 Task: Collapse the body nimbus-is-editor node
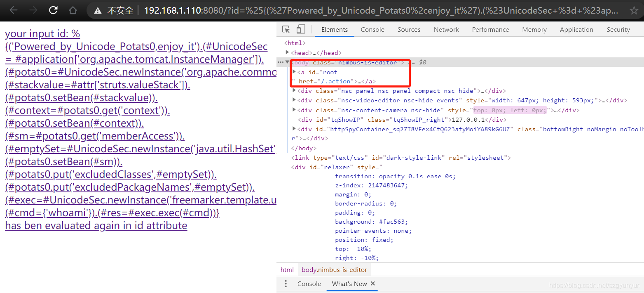(288, 62)
